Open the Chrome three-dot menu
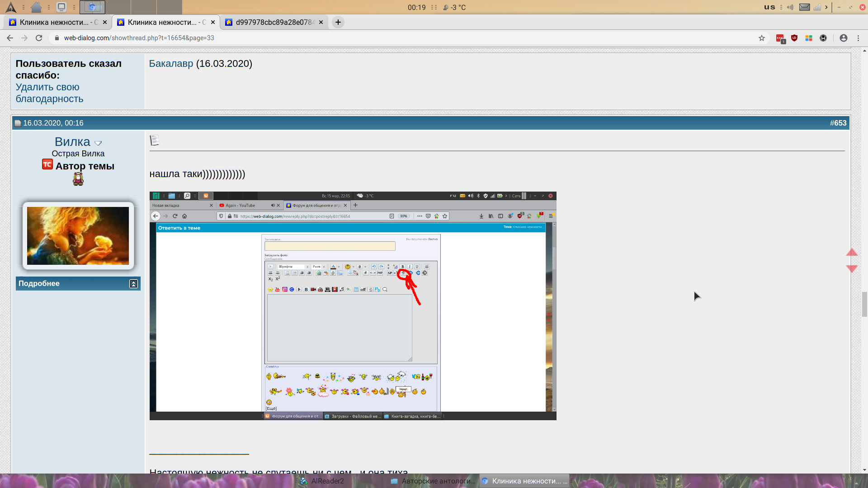 coord(858,38)
